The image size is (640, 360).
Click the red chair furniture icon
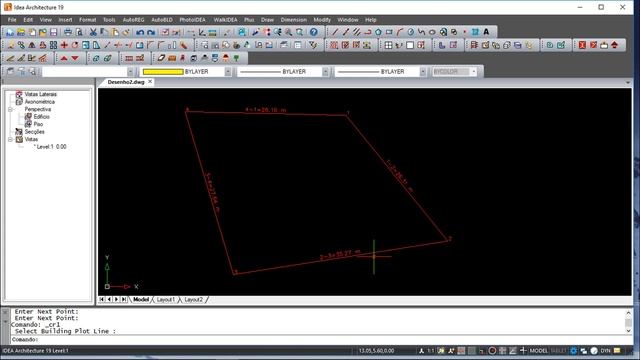click(183, 58)
